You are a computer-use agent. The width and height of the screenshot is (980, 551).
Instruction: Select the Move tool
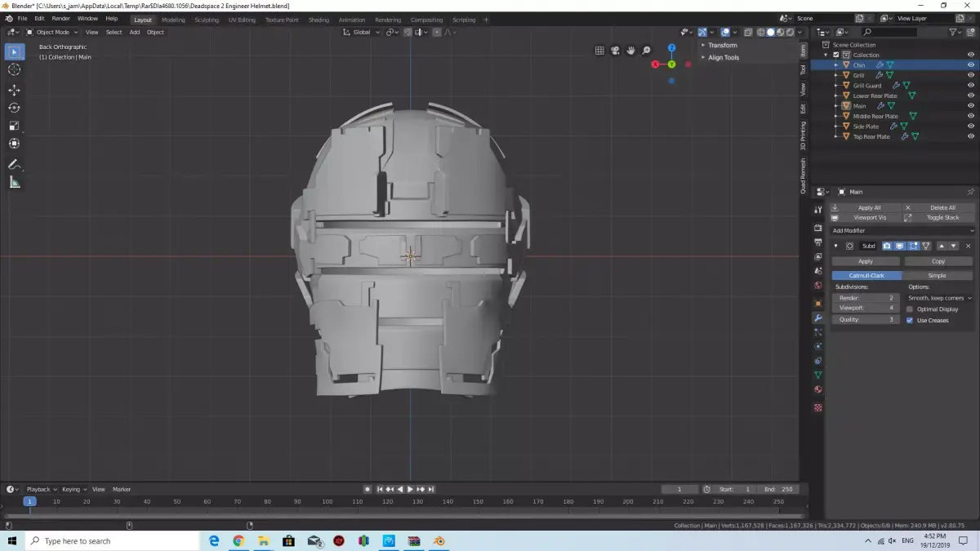[14, 90]
